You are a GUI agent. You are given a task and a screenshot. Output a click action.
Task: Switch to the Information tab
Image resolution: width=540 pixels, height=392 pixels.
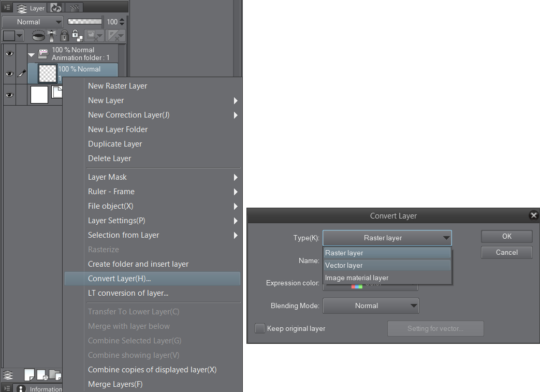(38, 388)
